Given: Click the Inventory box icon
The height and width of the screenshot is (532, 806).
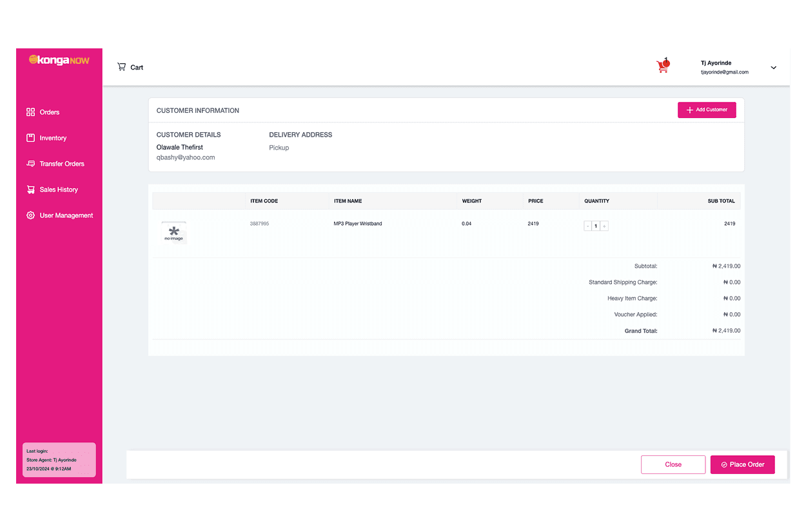Looking at the screenshot, I should click(x=30, y=138).
